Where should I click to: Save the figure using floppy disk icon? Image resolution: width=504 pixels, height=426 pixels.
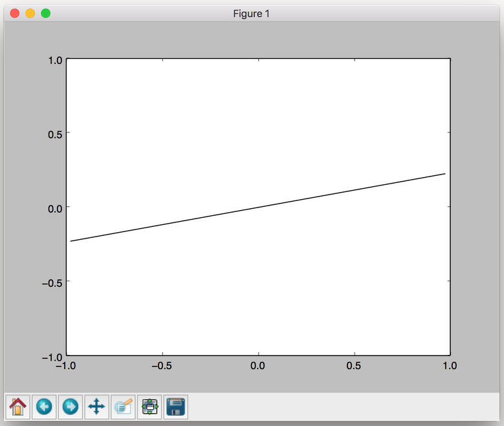tap(176, 407)
